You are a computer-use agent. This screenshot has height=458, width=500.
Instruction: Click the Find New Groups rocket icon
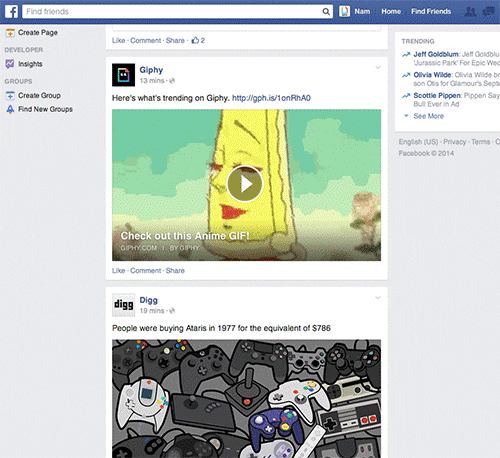click(x=10, y=109)
